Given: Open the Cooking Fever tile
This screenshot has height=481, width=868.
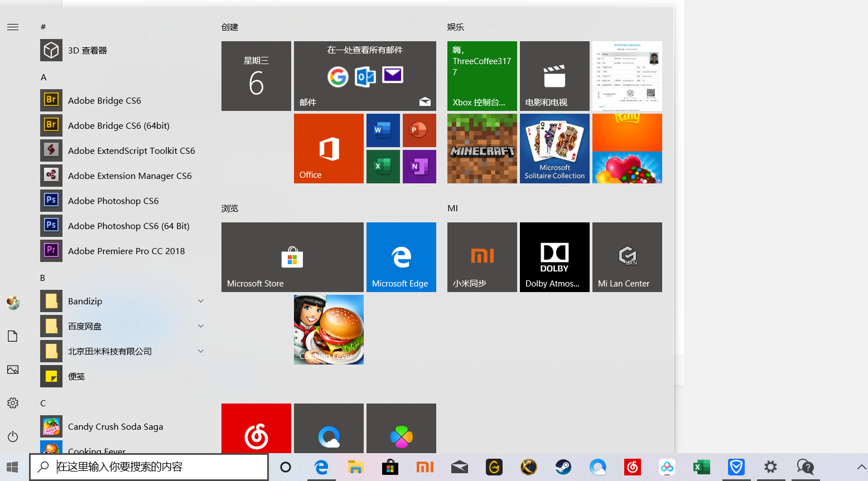Looking at the screenshot, I should click(329, 329).
